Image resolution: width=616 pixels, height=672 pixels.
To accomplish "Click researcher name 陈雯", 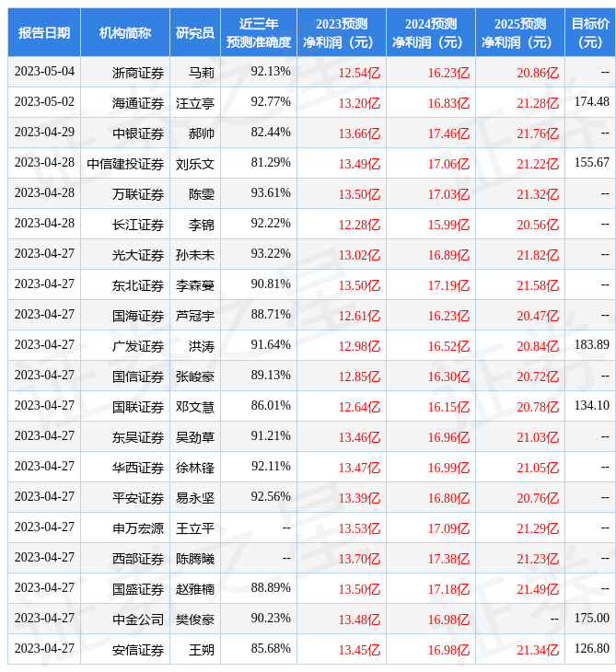I will 202,194.
